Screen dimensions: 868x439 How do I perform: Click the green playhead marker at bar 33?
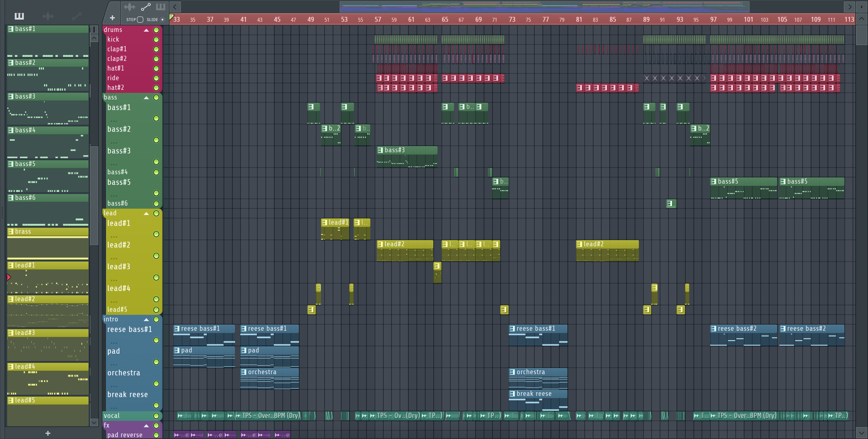click(x=171, y=17)
